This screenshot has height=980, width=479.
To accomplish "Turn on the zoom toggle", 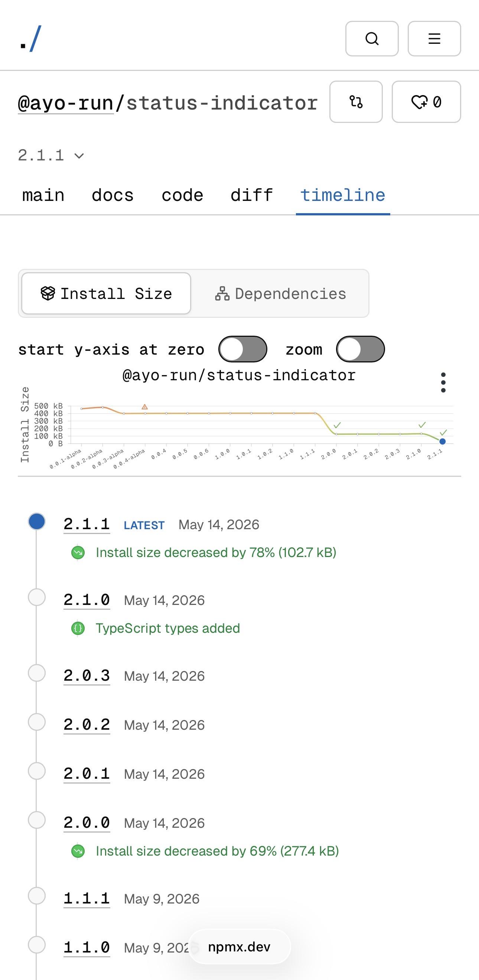I will 360,349.
